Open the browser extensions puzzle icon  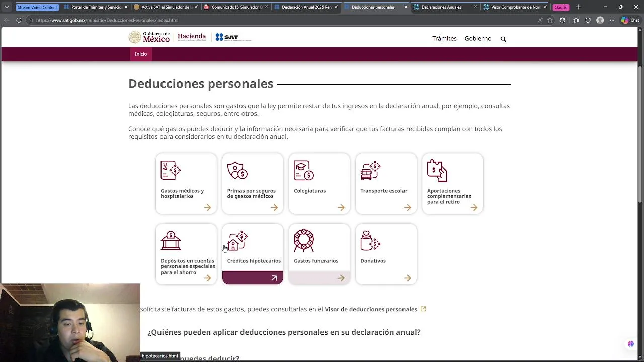[x=562, y=20]
